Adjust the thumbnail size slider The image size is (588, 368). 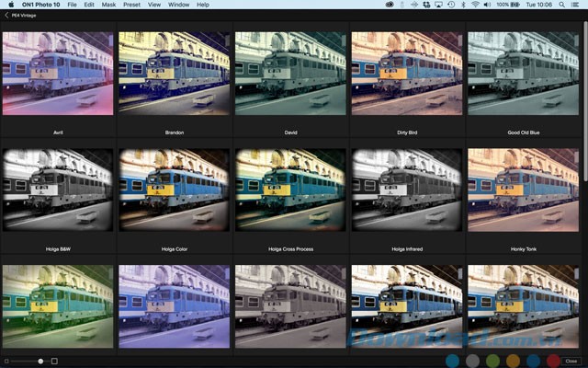coord(40,361)
